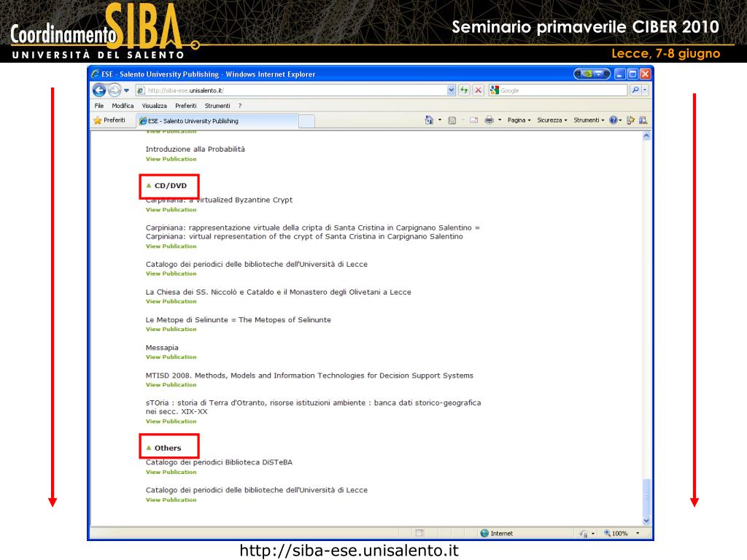Click 'Le Metope di Selinunte' title text
The height and width of the screenshot is (560, 747).
239,320
